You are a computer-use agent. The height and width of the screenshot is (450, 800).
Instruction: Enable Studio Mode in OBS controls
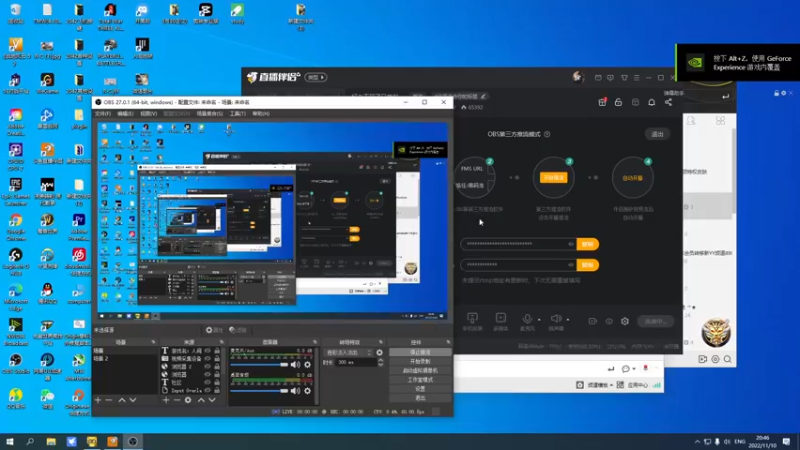coord(420,380)
